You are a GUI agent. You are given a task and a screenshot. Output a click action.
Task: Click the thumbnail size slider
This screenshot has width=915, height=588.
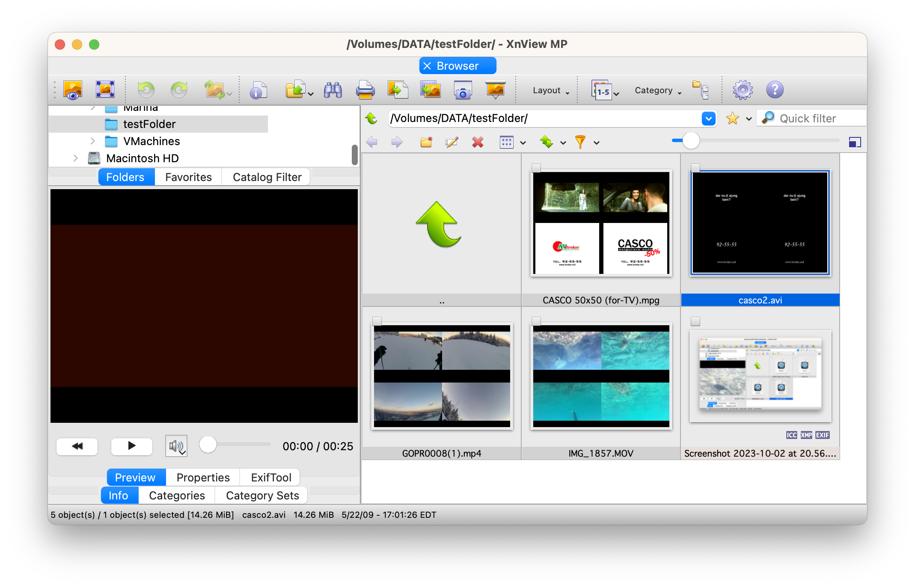click(x=690, y=140)
